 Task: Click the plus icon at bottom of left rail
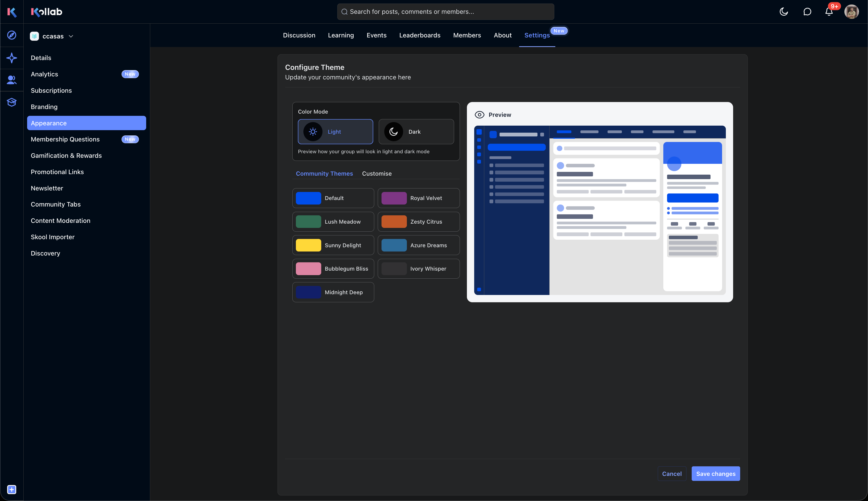click(12, 489)
